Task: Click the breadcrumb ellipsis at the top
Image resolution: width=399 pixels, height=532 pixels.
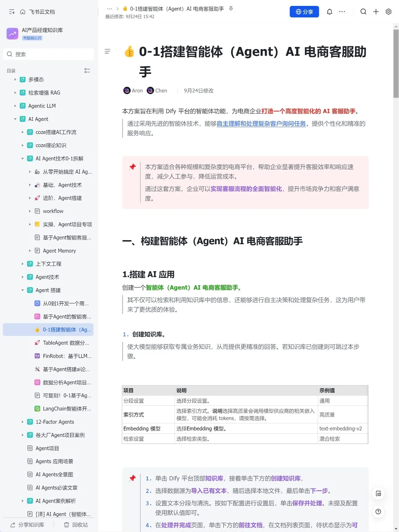Action: 110,8
